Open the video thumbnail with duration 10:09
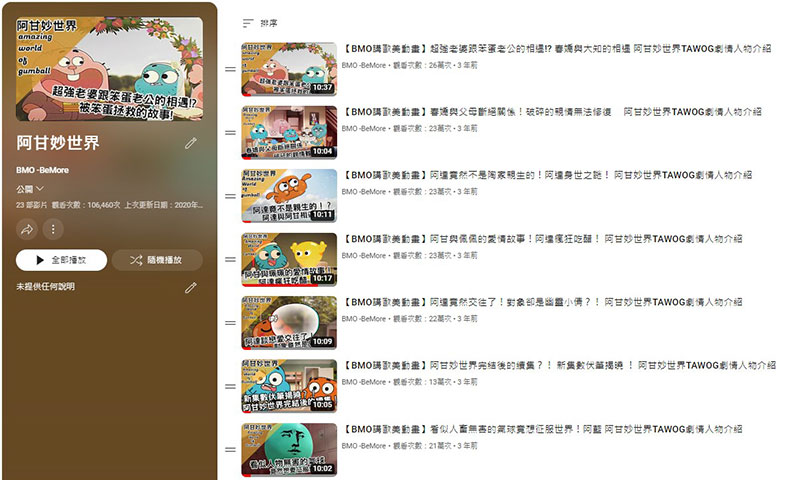The width and height of the screenshot is (800, 480). click(289, 323)
